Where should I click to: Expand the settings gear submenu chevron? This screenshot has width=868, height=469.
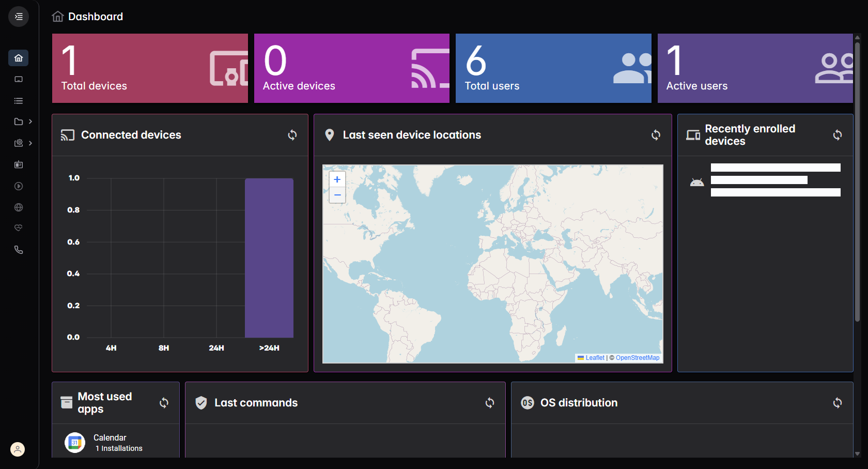pyautogui.click(x=30, y=143)
